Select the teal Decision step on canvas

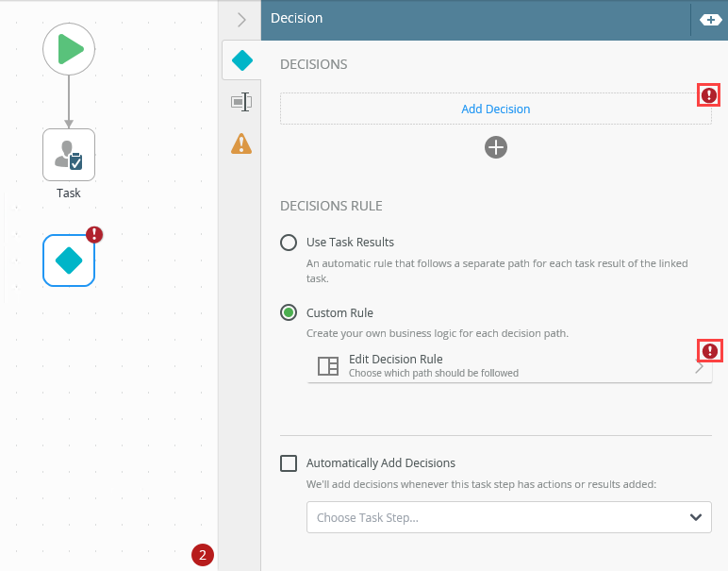pos(69,260)
